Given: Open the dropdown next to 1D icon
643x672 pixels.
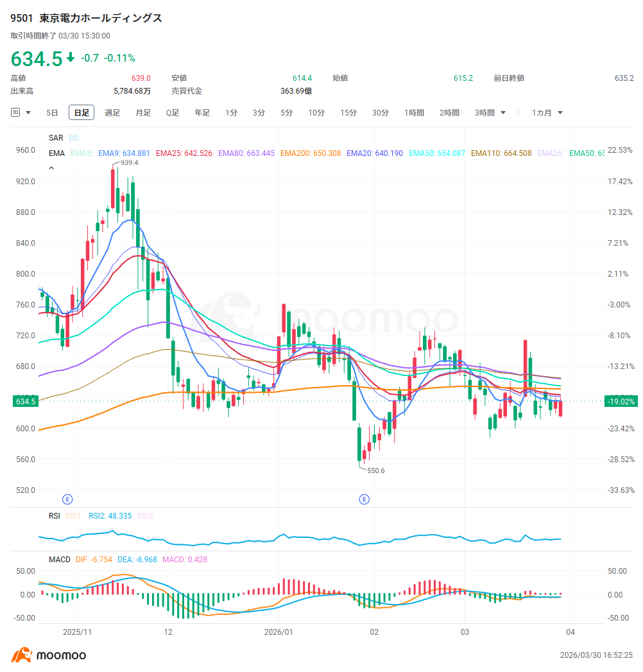Looking at the screenshot, I should (28, 113).
